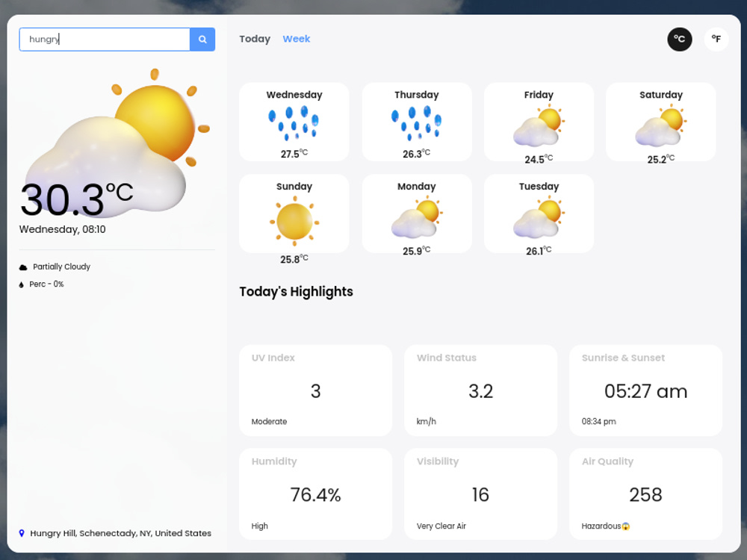This screenshot has height=560, width=747.
Task: Click the Wednesday card day label
Action: point(294,95)
